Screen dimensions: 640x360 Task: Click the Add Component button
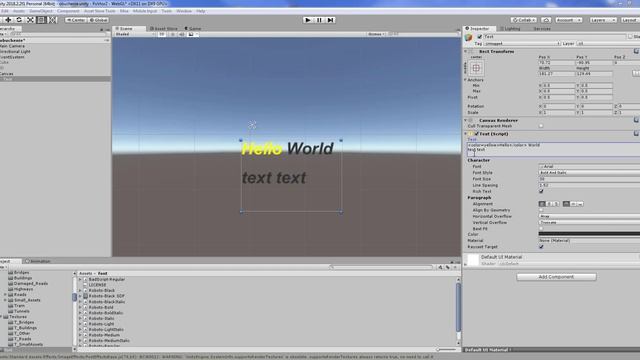coord(556,277)
